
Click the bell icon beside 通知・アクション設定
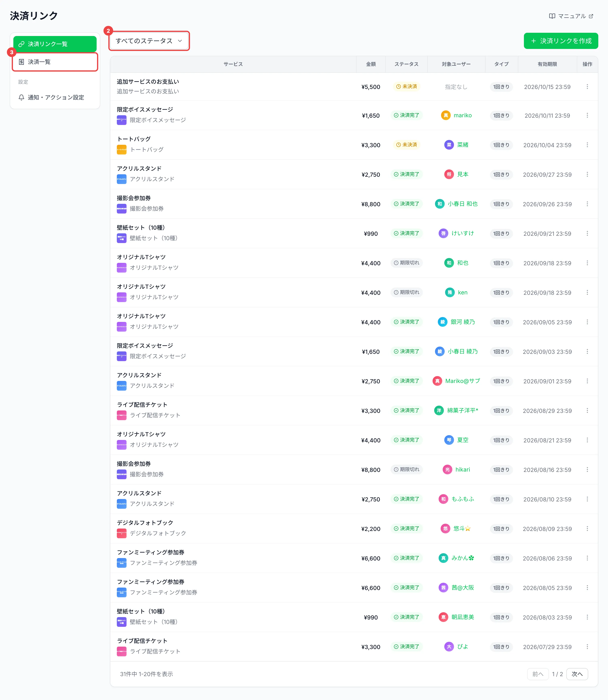(x=21, y=97)
